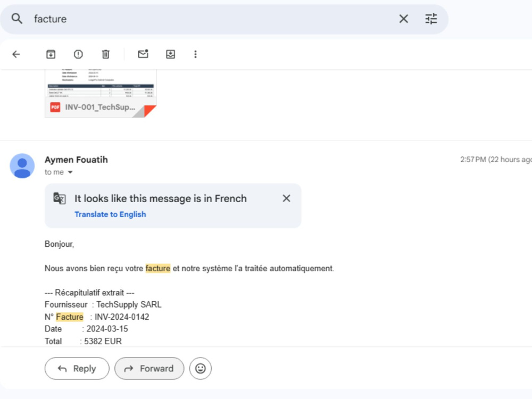Click the Forward button
The image size is (532, 399).
point(149,369)
